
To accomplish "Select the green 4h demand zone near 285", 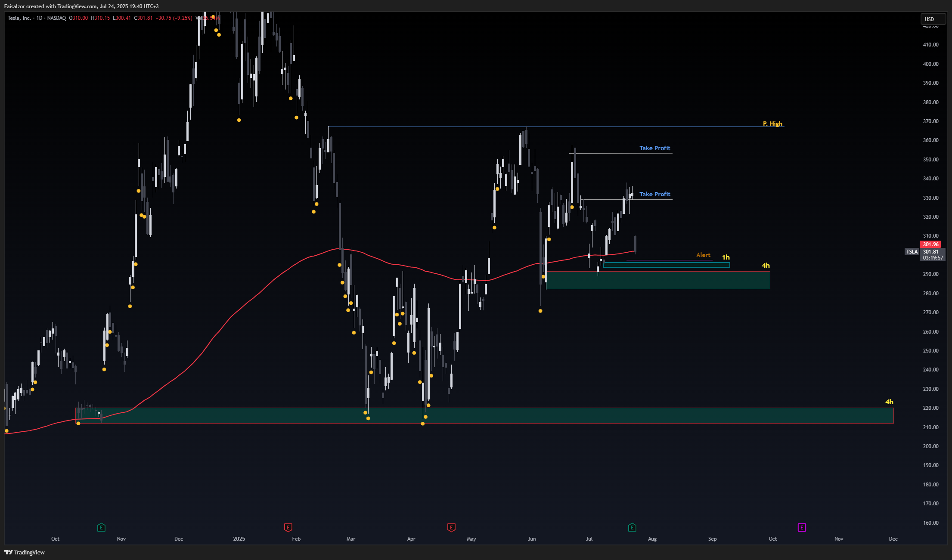I will click(658, 280).
